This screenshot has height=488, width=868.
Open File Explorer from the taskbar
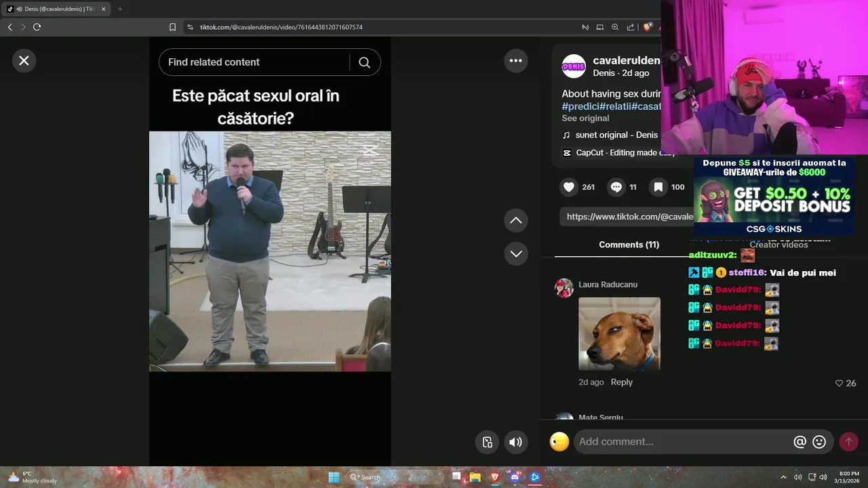pos(475,477)
